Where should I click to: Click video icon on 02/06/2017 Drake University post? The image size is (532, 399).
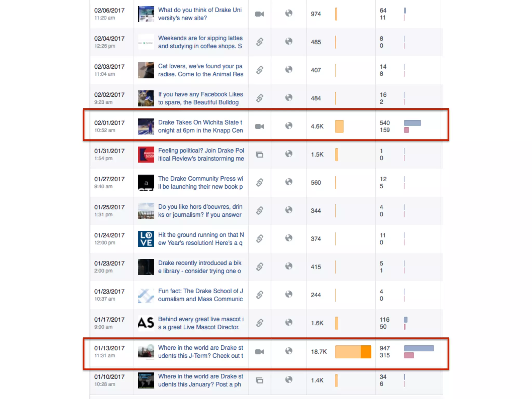259,14
